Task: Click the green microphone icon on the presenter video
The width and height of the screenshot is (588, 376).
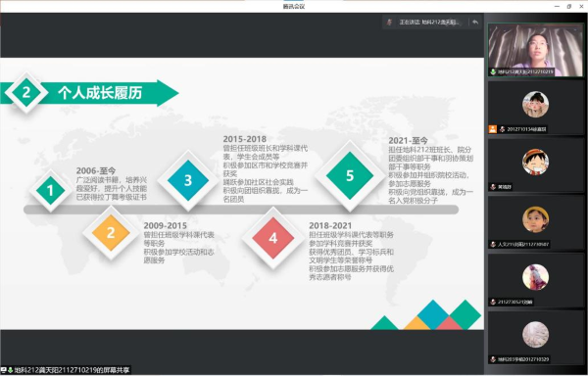Action: [493, 71]
